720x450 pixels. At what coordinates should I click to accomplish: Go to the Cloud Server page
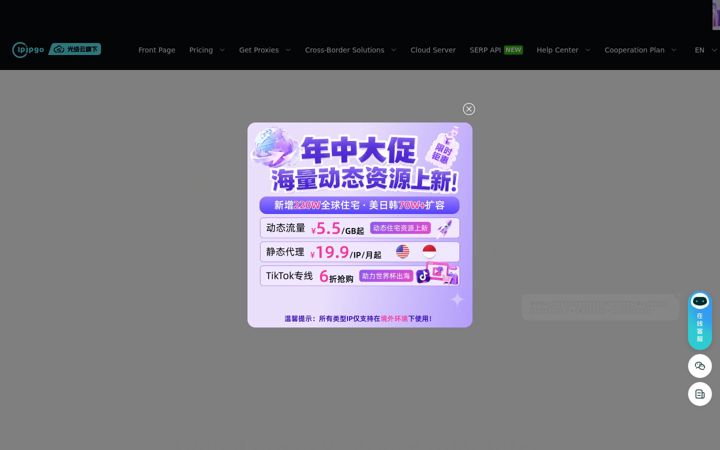click(433, 50)
